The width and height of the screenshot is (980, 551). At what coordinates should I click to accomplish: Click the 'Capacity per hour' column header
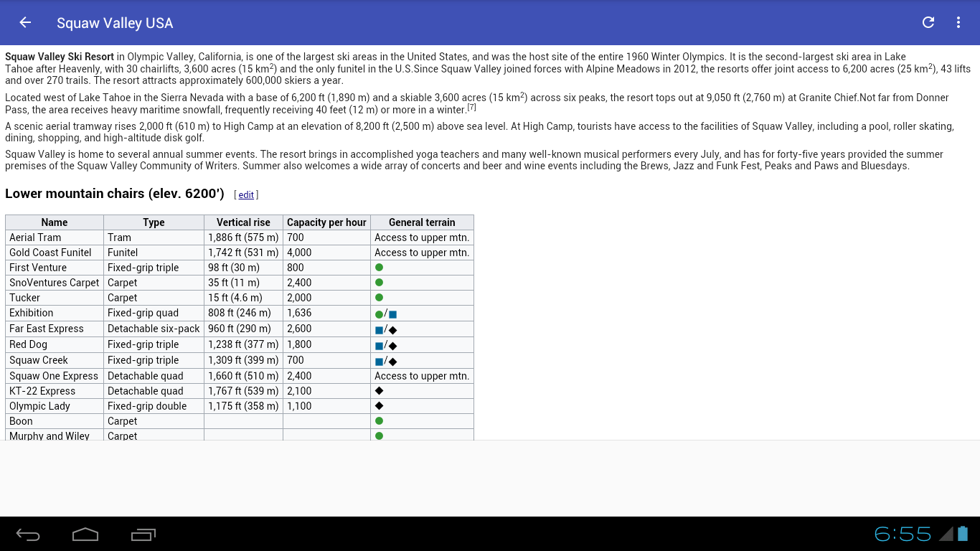point(326,222)
